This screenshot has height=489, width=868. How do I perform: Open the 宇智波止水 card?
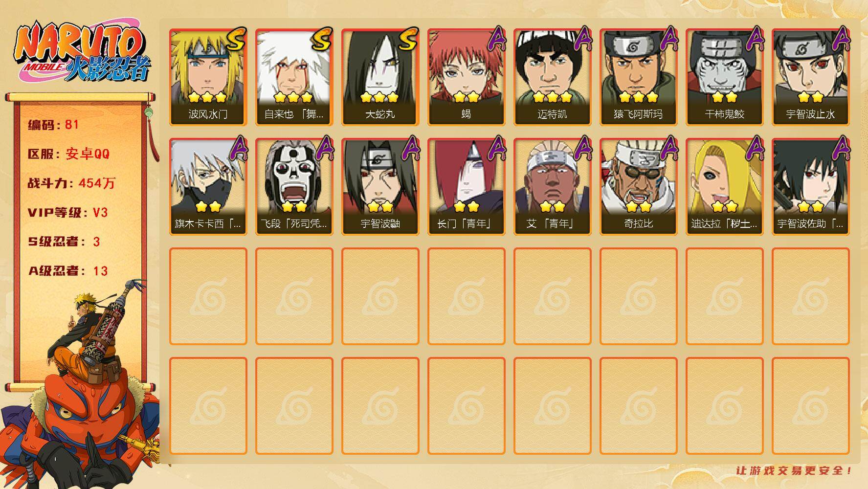click(811, 77)
